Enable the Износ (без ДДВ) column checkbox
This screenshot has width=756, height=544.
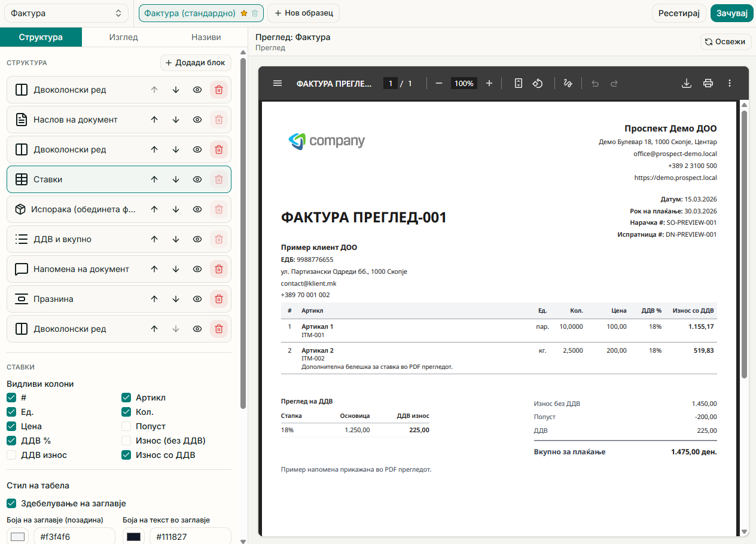click(126, 441)
